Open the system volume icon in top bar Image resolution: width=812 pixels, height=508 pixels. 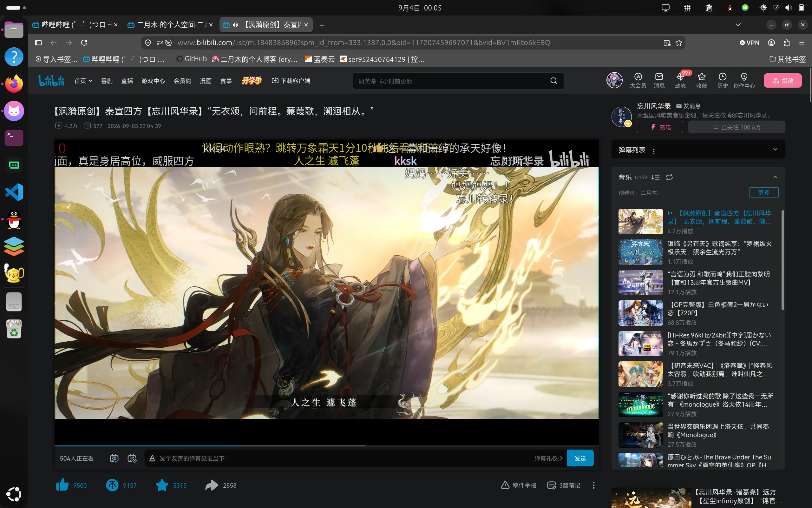pos(789,8)
